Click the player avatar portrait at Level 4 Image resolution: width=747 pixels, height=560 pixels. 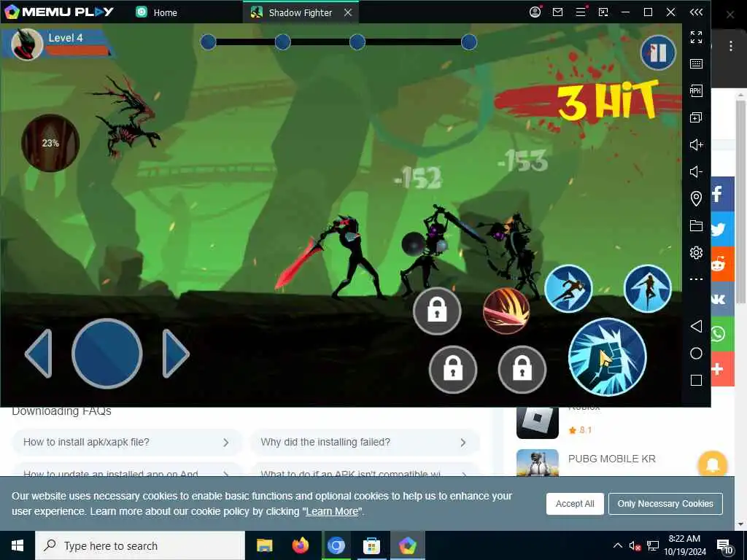click(27, 44)
